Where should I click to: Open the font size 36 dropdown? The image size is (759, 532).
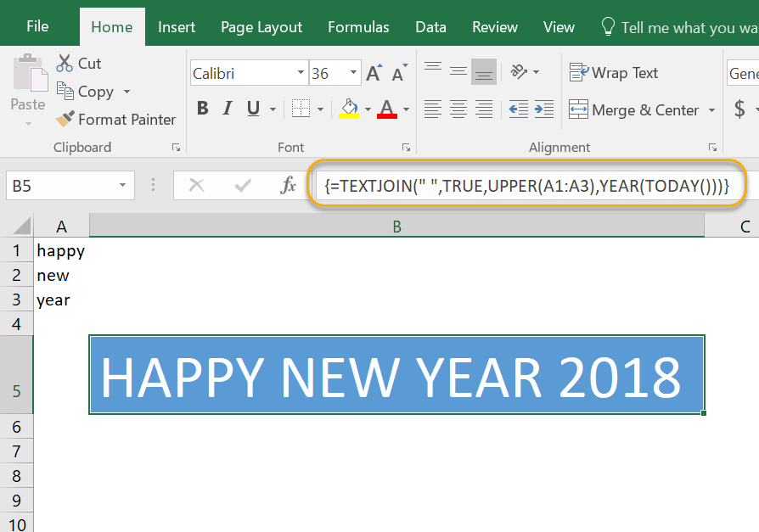click(353, 73)
